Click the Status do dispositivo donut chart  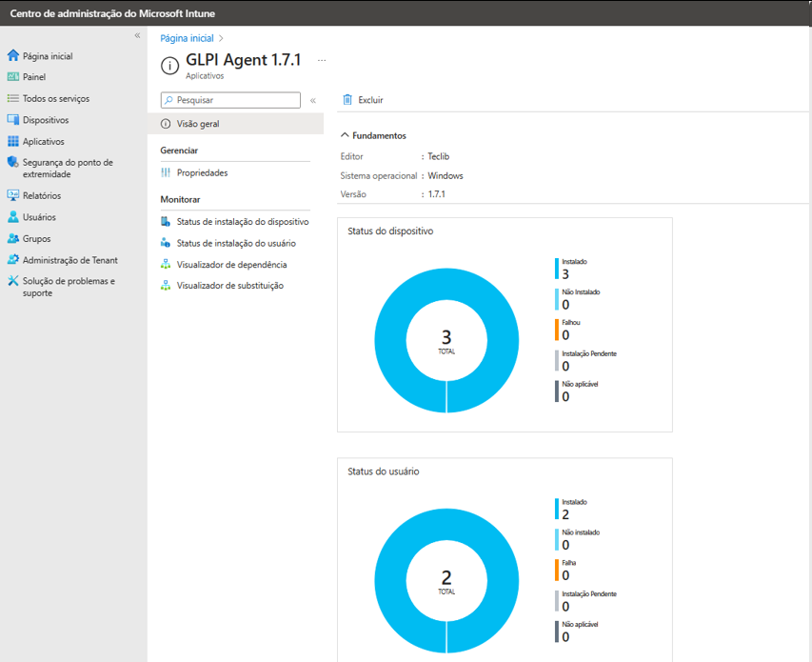click(x=446, y=340)
